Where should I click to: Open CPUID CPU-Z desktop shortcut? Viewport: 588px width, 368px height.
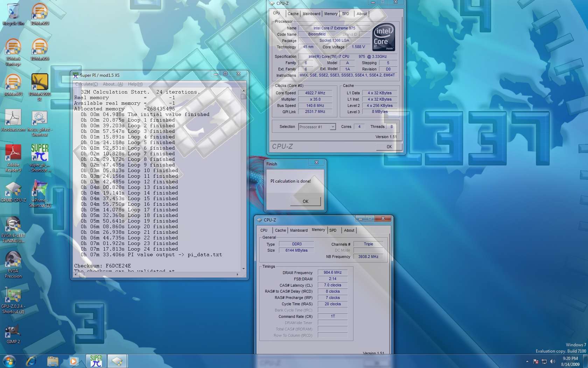(13, 191)
